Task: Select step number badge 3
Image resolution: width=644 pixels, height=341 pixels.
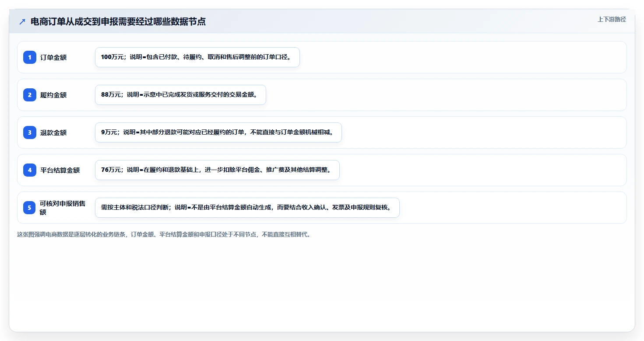Action: click(x=30, y=132)
